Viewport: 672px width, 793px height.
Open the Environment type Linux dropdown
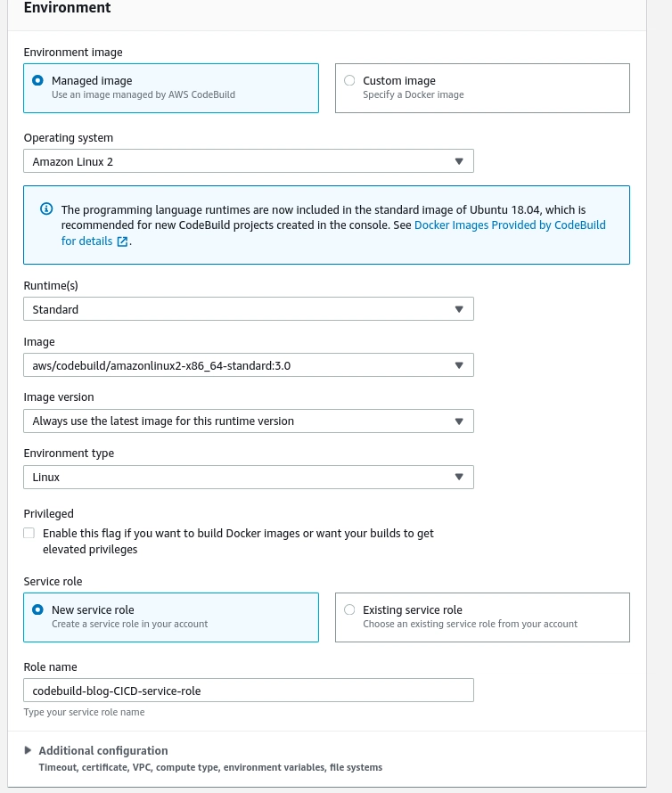coord(248,477)
